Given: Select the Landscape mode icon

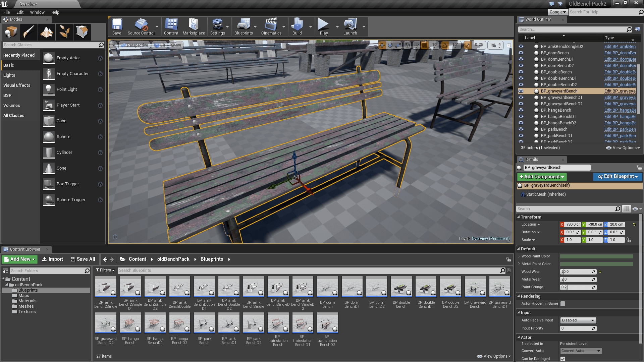Looking at the screenshot, I should pos(47,32).
